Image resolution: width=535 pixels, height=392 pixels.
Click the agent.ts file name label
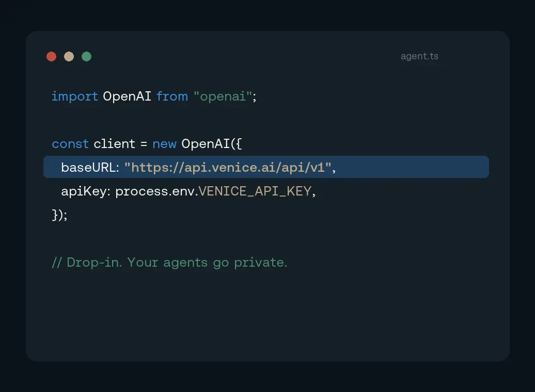[419, 56]
